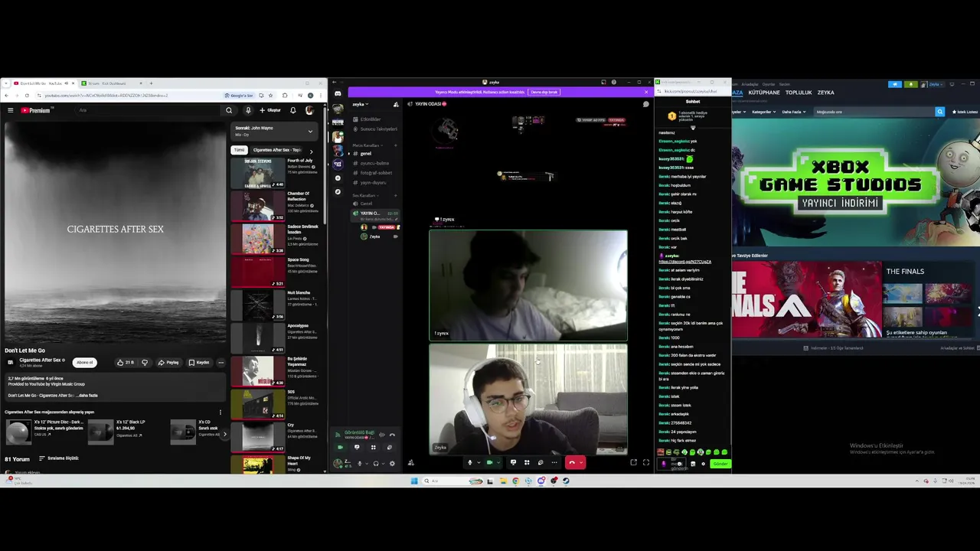This screenshot has width=980, height=551.
Task: Toggle the camera in the call bar
Action: click(489, 462)
